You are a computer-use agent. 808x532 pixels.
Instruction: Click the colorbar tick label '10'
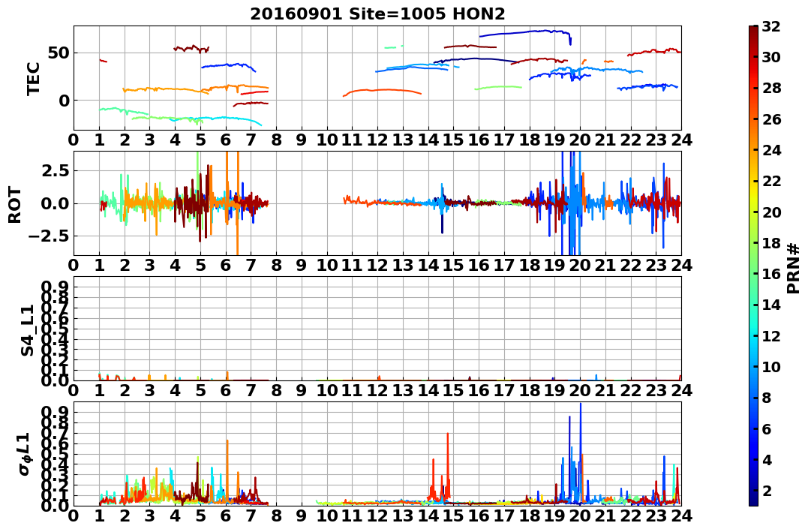770,366
